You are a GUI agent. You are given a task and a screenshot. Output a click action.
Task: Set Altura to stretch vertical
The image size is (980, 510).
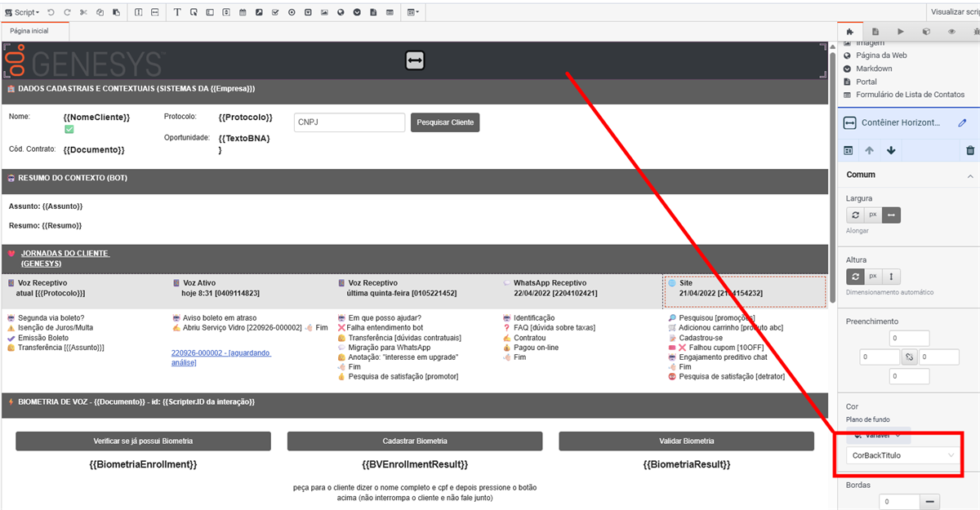pyautogui.click(x=891, y=276)
